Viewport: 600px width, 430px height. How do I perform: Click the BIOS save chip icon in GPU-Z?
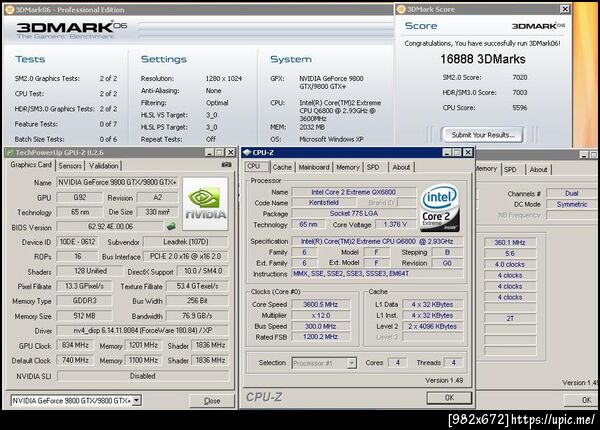pos(171,226)
